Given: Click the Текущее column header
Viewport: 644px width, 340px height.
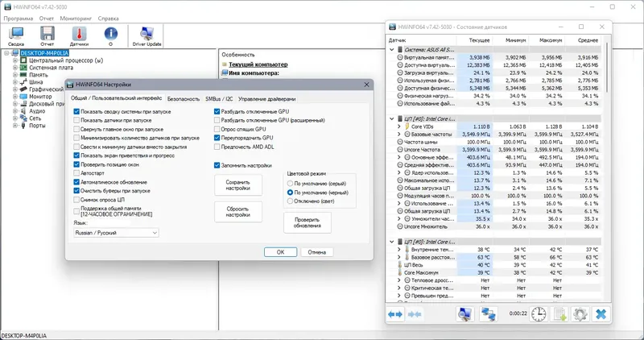Looking at the screenshot, I should click(474, 40).
